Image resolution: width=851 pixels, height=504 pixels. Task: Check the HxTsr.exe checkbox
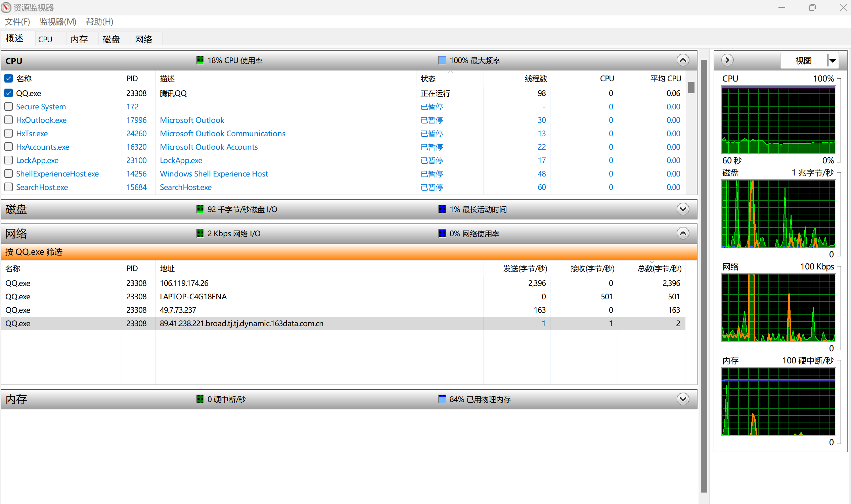8,133
